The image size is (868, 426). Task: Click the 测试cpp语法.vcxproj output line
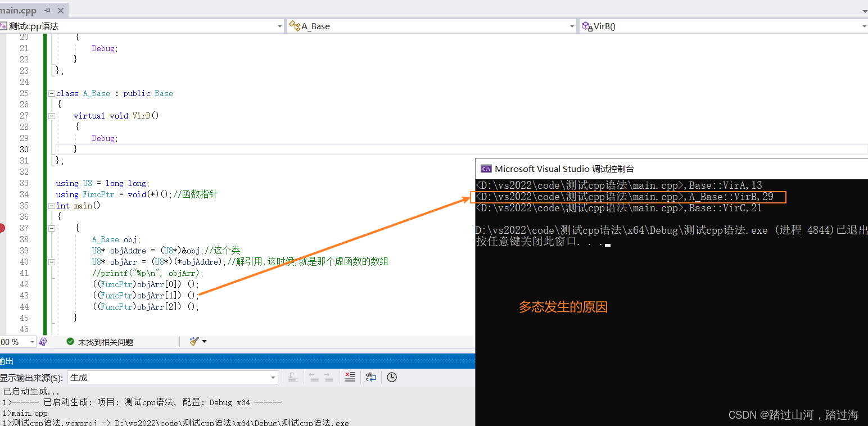tap(175, 423)
